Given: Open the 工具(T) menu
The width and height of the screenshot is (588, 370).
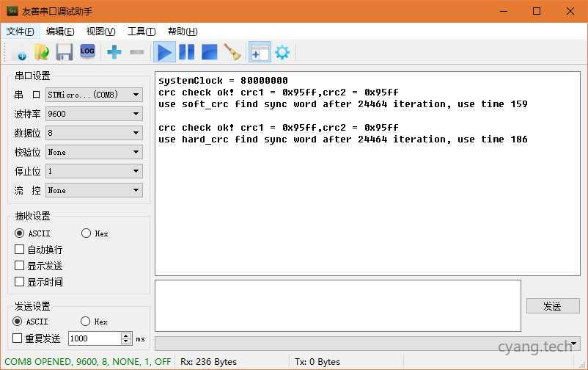Looking at the screenshot, I should click(x=141, y=32).
